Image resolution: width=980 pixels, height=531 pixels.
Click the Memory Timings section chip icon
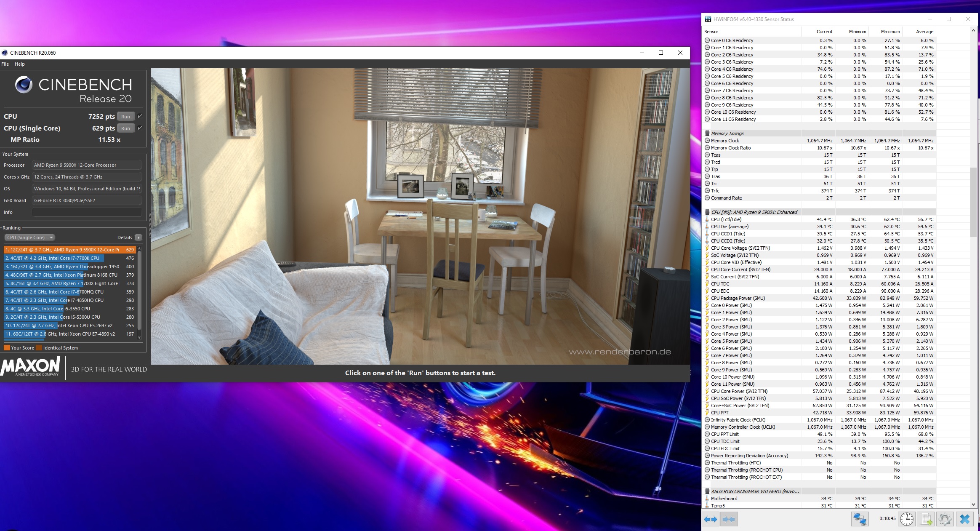[x=707, y=133]
